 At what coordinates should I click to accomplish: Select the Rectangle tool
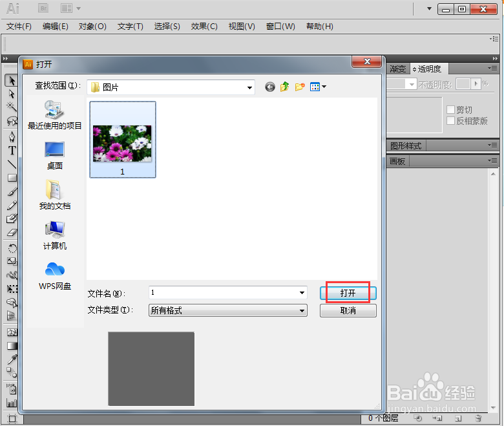coord(12,178)
